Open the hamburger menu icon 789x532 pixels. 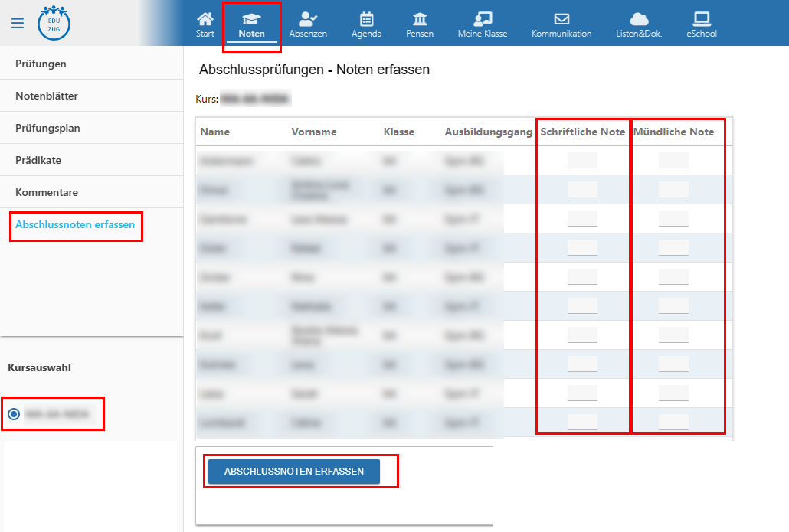tap(18, 23)
